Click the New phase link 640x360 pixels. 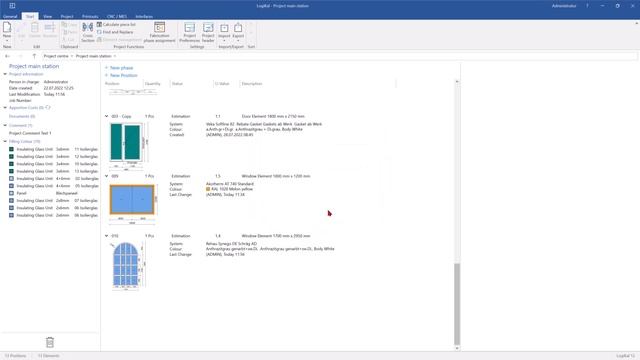[x=119, y=68]
